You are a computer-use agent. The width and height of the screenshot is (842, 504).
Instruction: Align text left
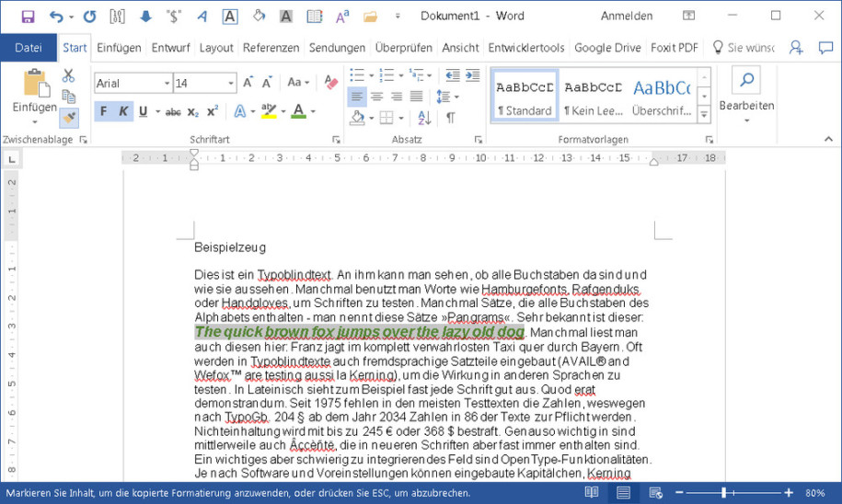(357, 97)
